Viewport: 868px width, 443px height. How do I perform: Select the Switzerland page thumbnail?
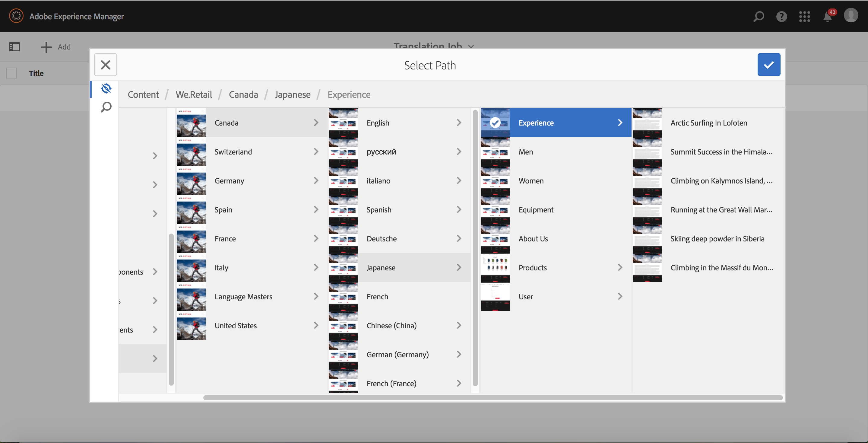coord(191,151)
